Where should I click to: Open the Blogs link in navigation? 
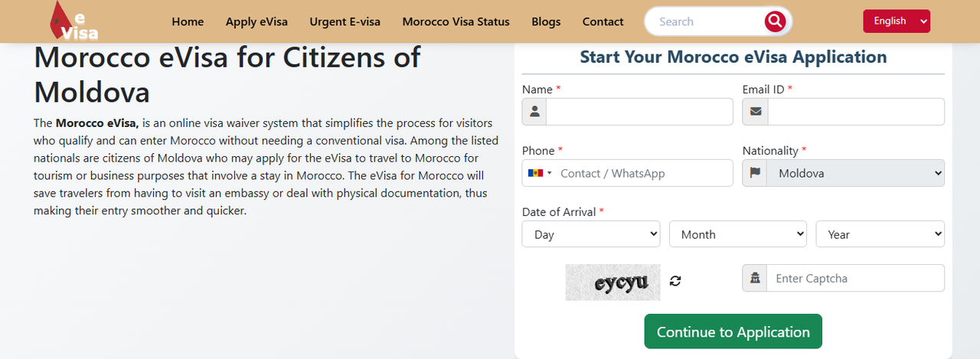pyautogui.click(x=546, y=21)
